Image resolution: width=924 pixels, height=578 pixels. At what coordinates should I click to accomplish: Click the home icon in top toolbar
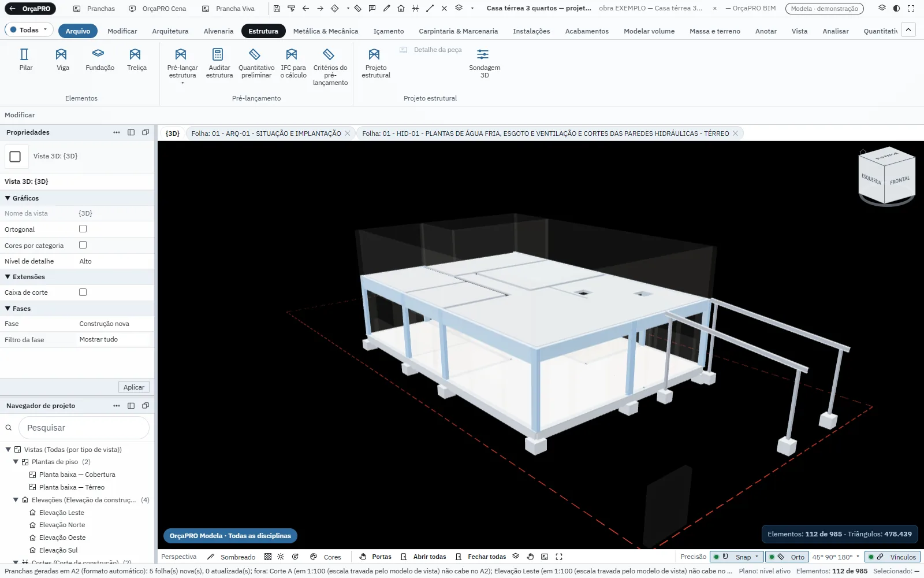pos(401,9)
